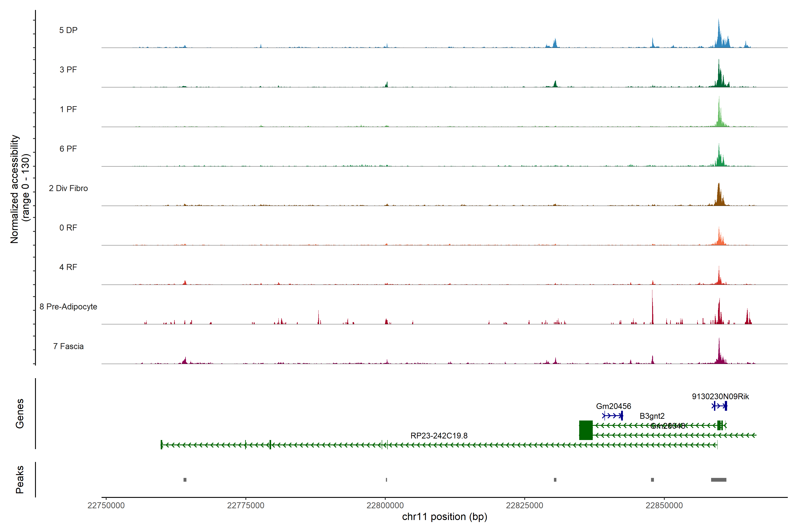Click the 7 Fascia track label
This screenshot has height=532, width=798.
pos(68,346)
